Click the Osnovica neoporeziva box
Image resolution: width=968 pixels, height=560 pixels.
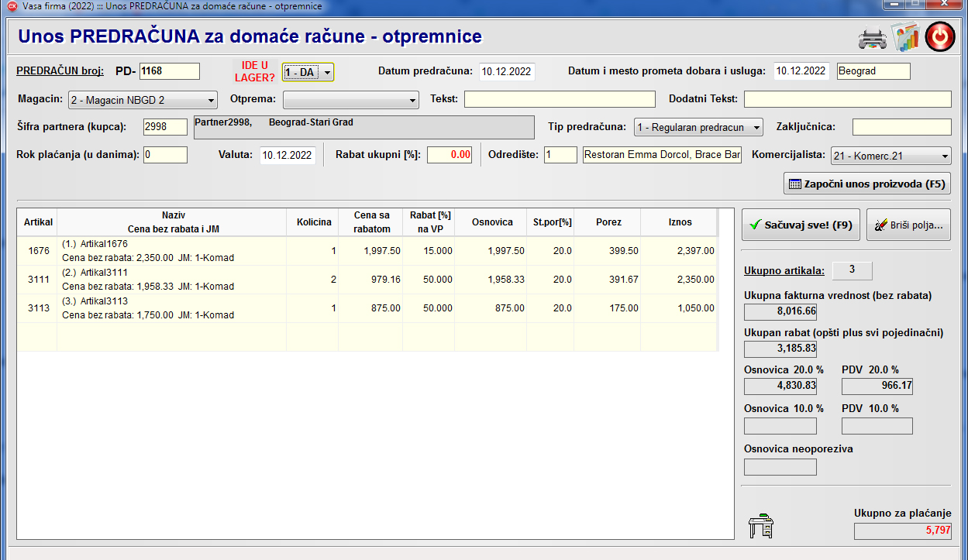click(780, 467)
